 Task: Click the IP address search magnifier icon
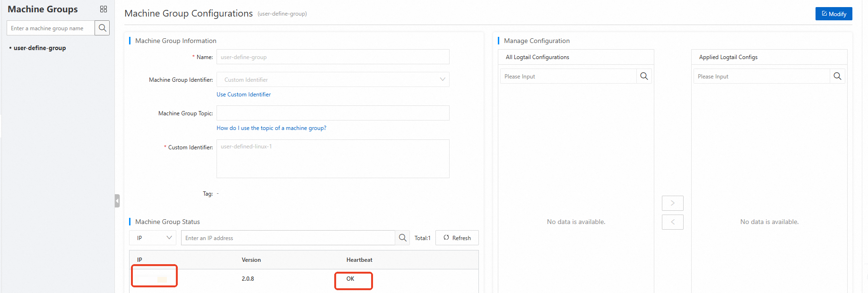point(402,238)
